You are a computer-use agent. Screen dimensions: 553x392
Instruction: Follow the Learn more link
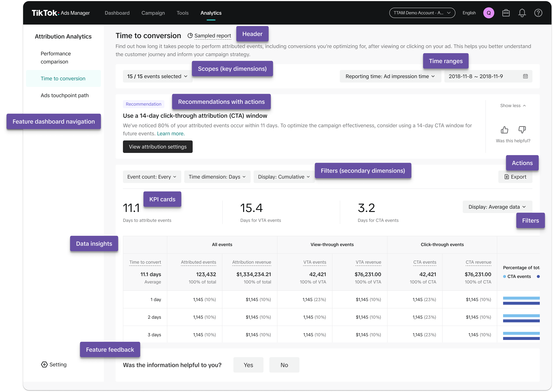[171, 134]
